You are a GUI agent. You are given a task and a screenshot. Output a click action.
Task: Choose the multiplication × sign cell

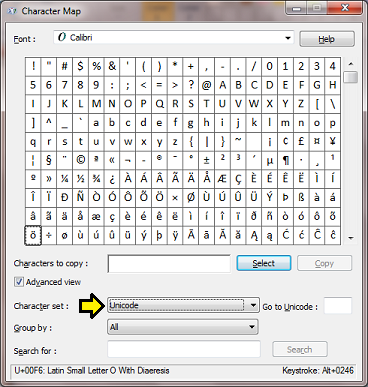tap(175, 198)
